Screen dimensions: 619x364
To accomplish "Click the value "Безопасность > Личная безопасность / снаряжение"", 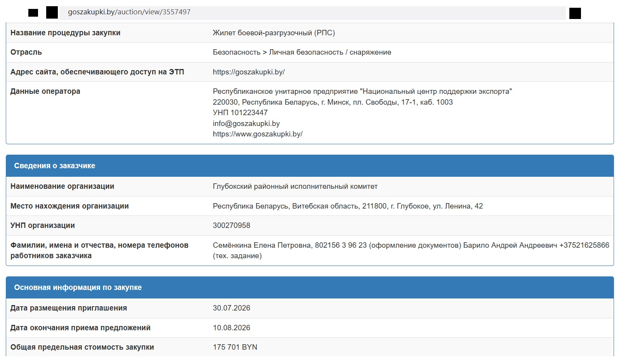I will 302,52.
